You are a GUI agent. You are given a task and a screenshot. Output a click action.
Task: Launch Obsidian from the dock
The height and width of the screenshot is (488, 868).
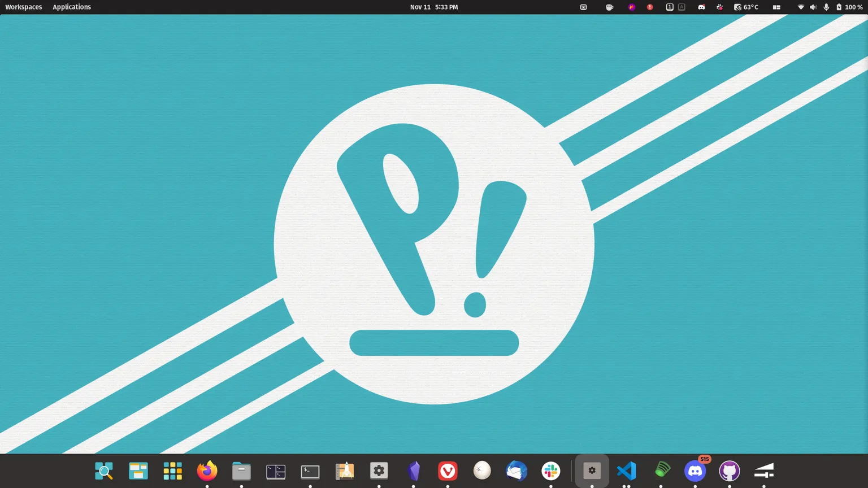pyautogui.click(x=414, y=470)
